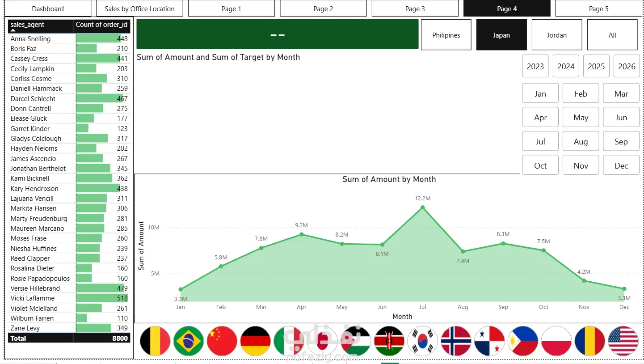Screen dimensions: 644x364
Task: Select the China flag icon
Action: click(222, 341)
